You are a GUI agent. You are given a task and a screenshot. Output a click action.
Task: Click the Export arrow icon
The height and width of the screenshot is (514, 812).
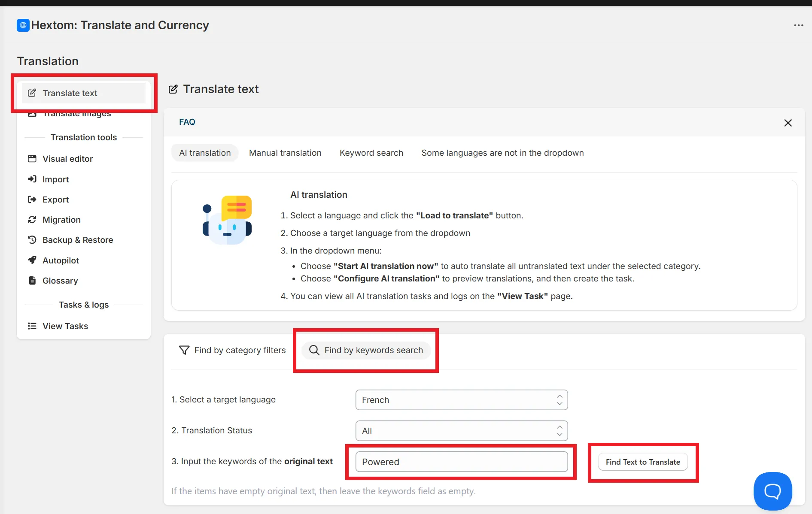pyautogui.click(x=32, y=199)
